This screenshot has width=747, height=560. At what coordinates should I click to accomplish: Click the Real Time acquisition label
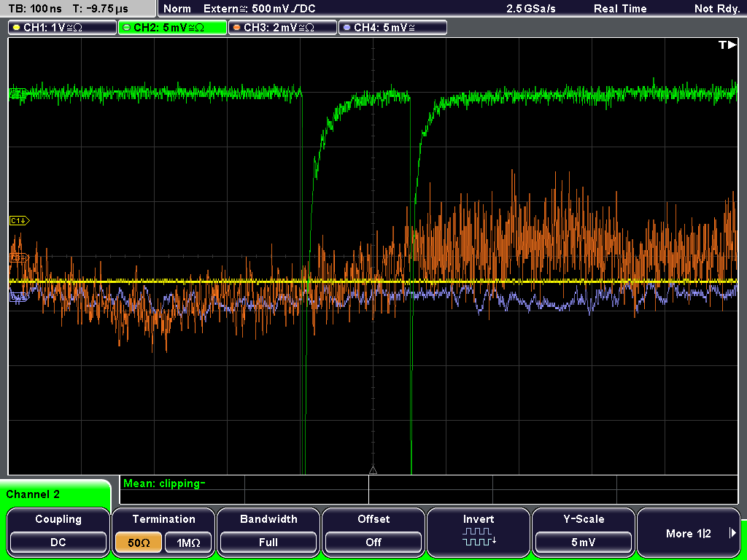pyautogui.click(x=620, y=9)
